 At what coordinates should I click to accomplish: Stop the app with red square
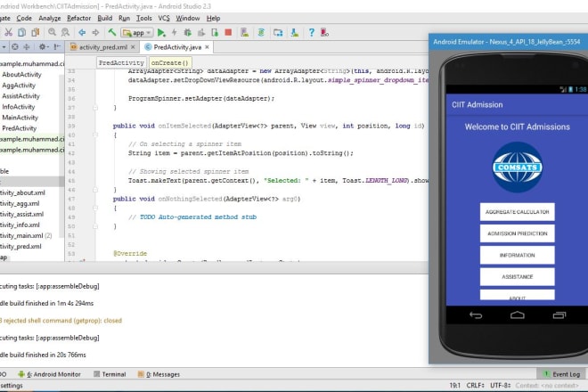tap(228, 33)
